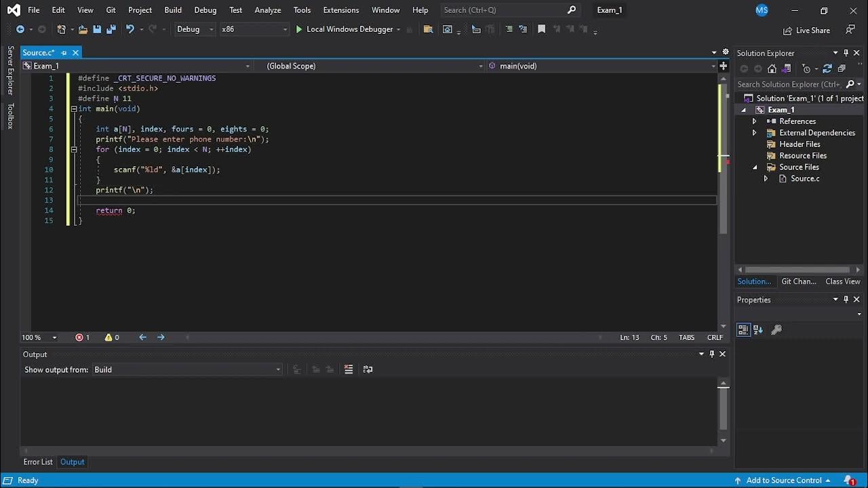
Task: Click the Live Share button
Action: 806,30
